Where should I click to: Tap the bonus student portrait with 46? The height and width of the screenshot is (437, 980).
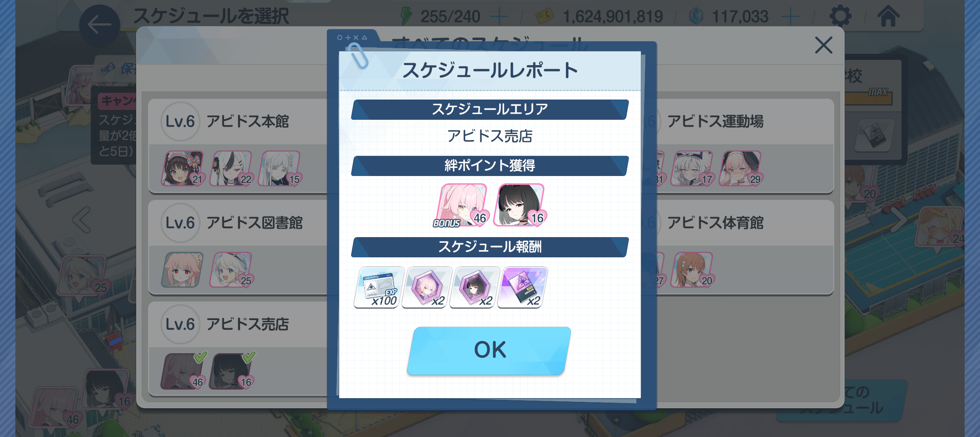(x=462, y=205)
